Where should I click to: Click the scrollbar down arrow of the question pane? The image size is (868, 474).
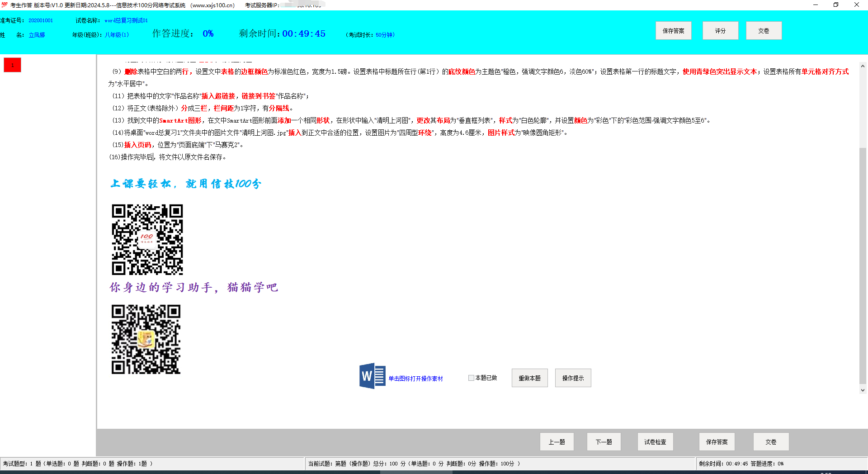tap(863, 390)
